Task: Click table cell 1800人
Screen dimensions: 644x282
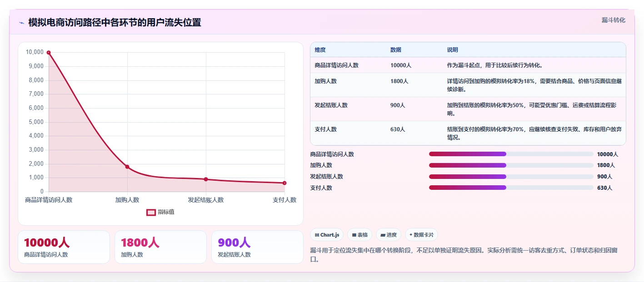Action: pyautogui.click(x=399, y=81)
